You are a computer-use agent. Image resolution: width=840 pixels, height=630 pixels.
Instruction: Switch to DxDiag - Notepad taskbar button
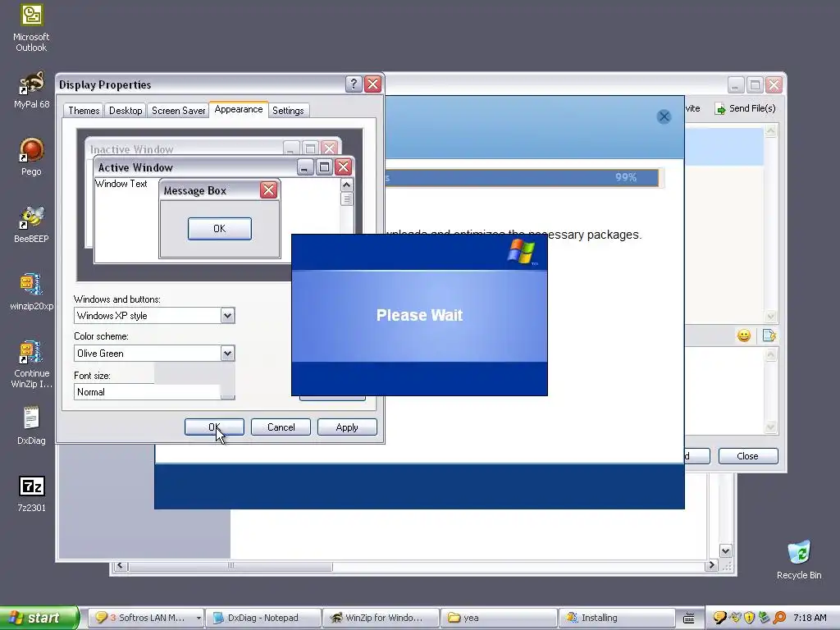[263, 618]
